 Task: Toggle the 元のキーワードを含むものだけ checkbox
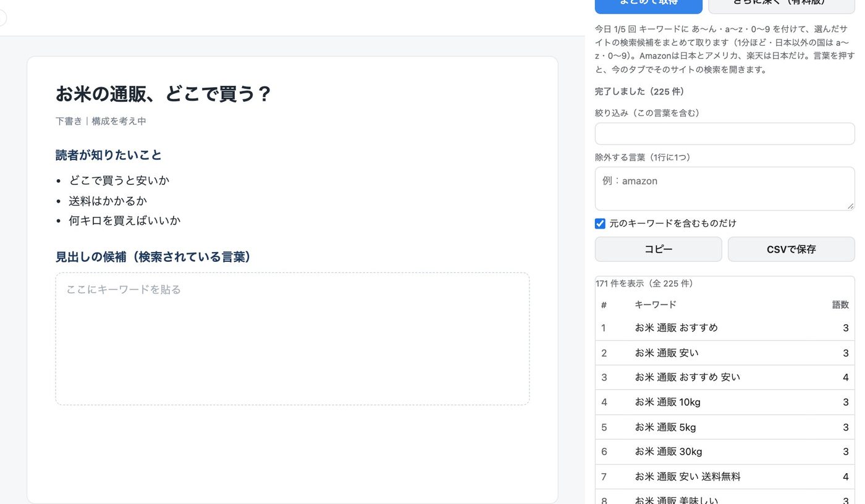tap(600, 224)
